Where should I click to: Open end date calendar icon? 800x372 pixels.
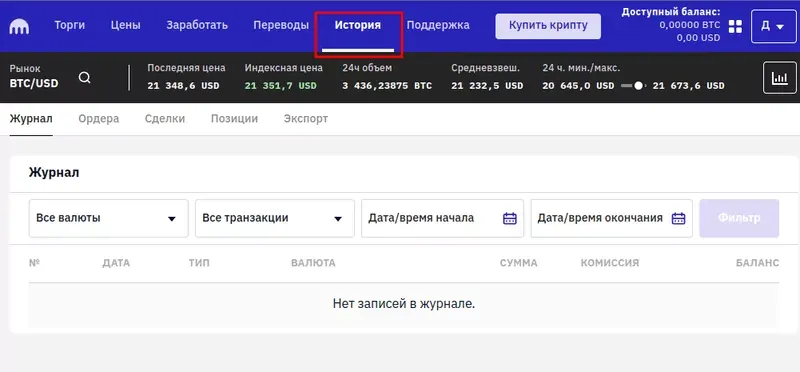coord(678,218)
